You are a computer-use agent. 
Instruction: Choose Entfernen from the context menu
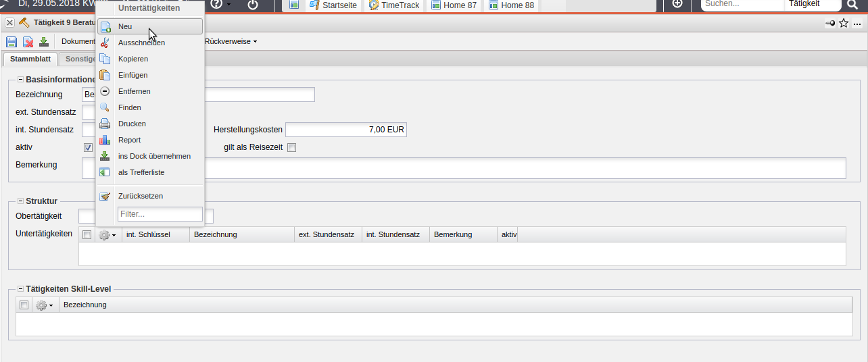pyautogui.click(x=149, y=91)
